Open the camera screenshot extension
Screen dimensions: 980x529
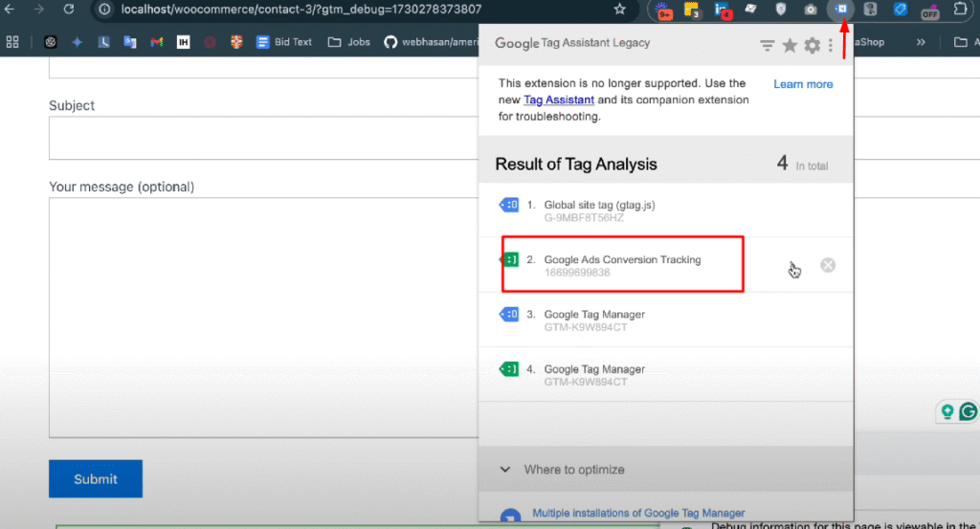click(x=811, y=10)
